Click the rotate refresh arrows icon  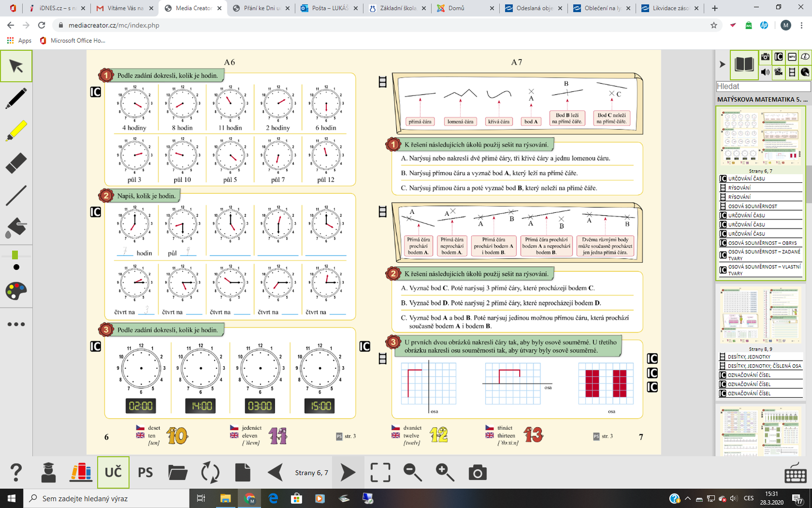point(210,472)
